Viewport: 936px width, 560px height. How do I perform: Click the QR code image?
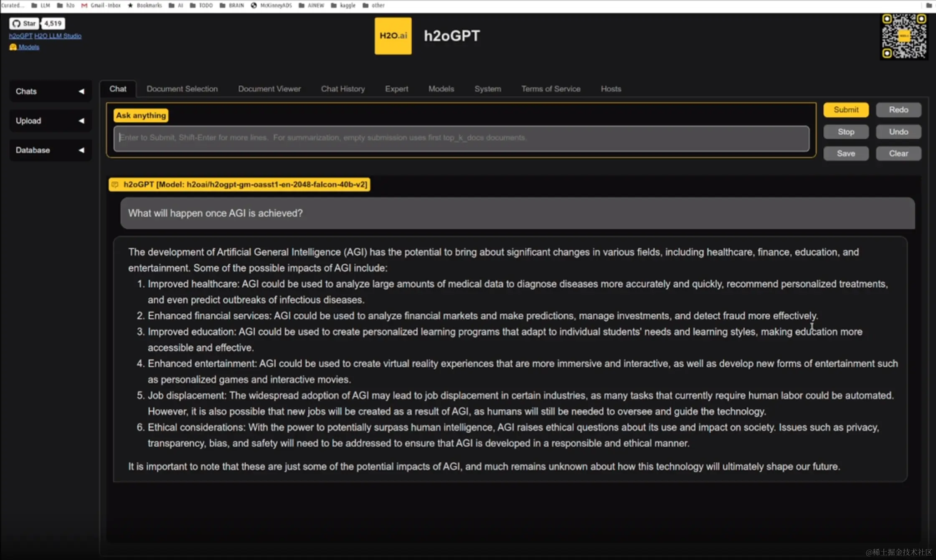click(903, 36)
